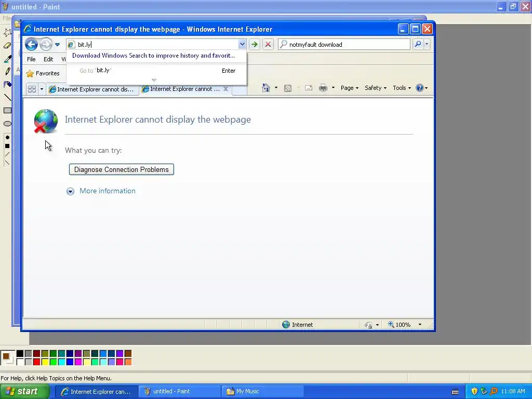This screenshot has height=399, width=532.
Task: Pick the yellow color swatch in Paint
Action: point(45,362)
